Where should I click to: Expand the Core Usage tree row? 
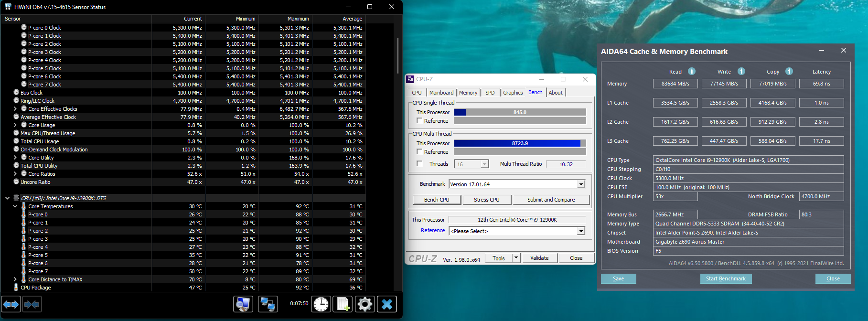15,125
